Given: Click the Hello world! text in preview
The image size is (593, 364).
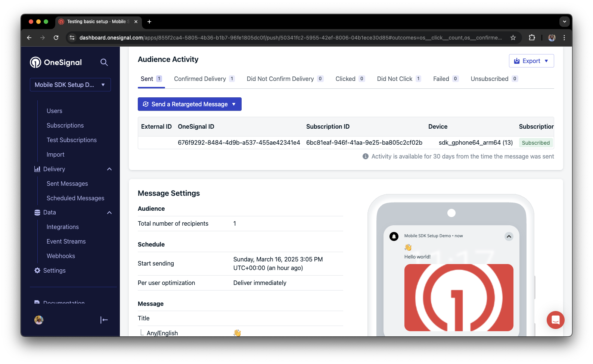Looking at the screenshot, I should tap(417, 257).
